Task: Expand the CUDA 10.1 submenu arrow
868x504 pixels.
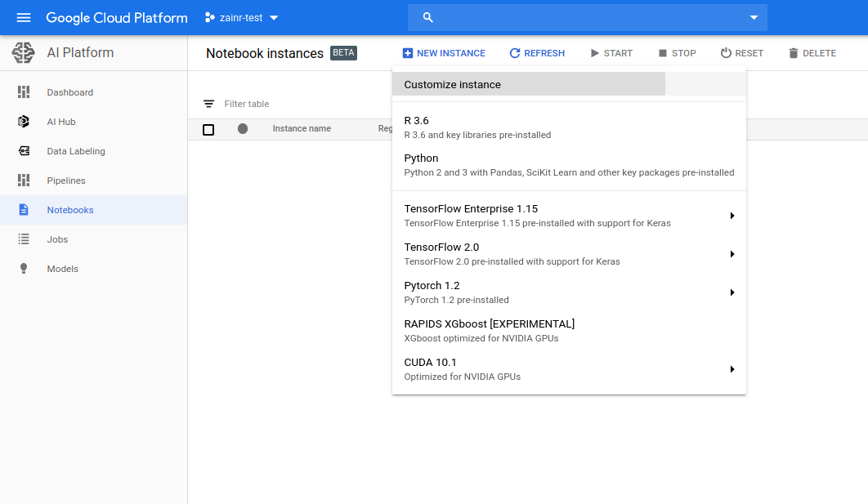Action: pos(732,369)
